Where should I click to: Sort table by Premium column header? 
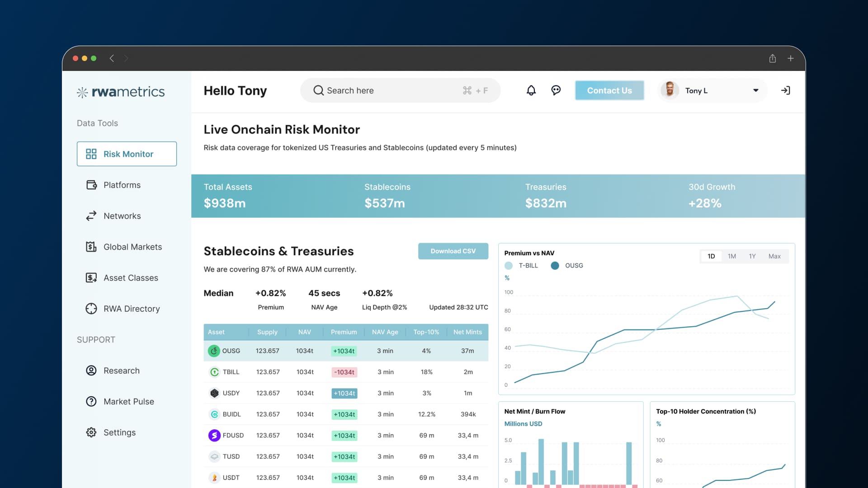344,332
